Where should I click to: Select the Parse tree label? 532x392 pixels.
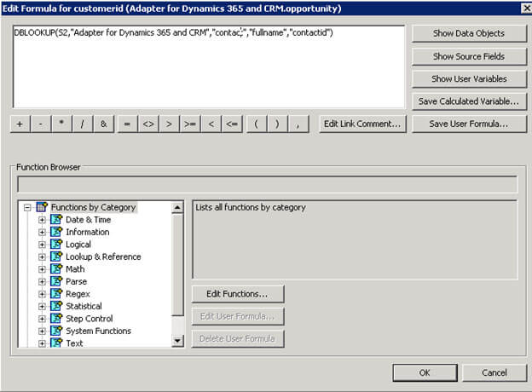point(77,282)
